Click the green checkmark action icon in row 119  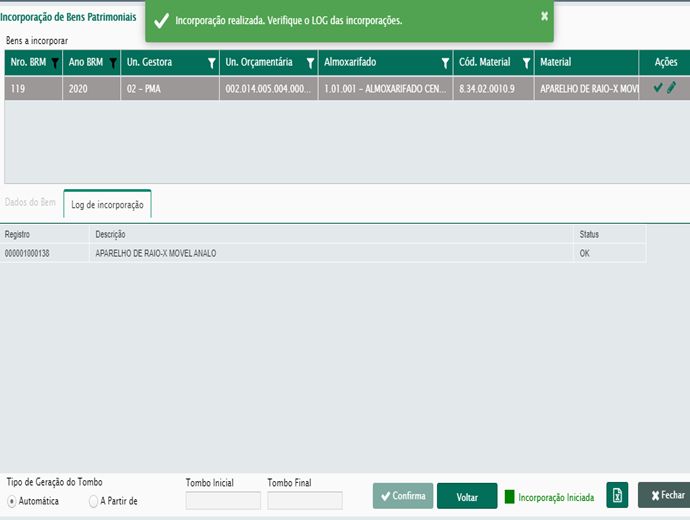click(x=658, y=88)
